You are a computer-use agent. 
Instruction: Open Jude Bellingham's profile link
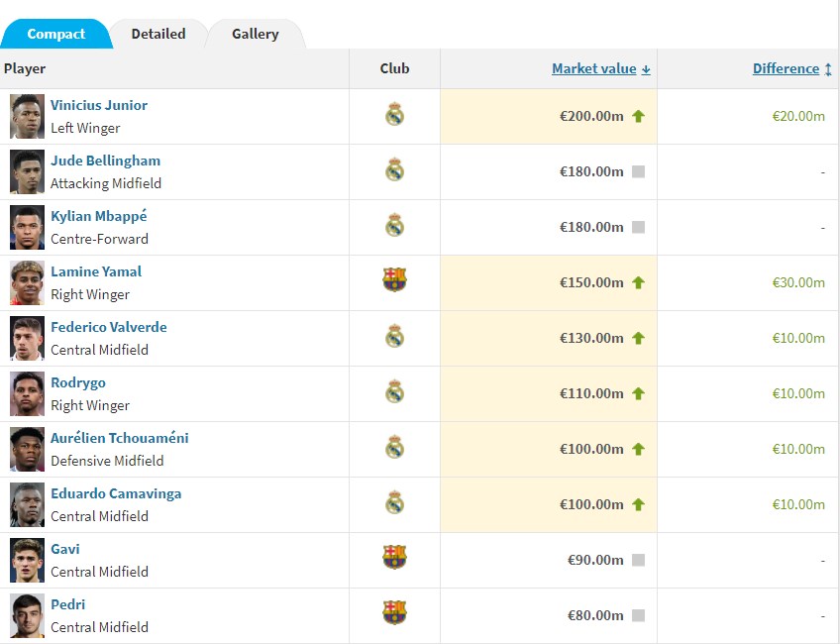tap(105, 161)
